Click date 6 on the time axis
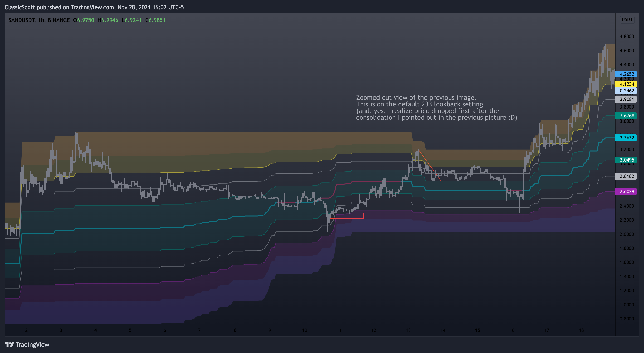This screenshot has width=644, height=353. click(x=165, y=330)
